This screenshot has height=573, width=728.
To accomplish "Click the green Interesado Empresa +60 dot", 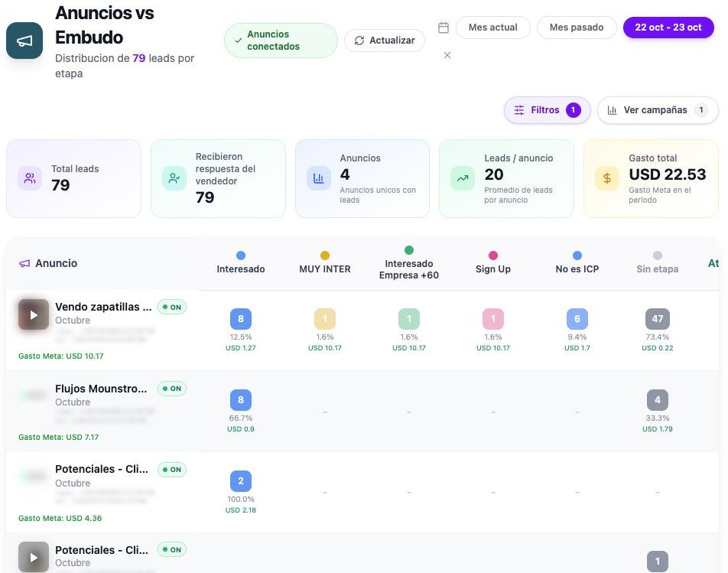I will (x=409, y=250).
